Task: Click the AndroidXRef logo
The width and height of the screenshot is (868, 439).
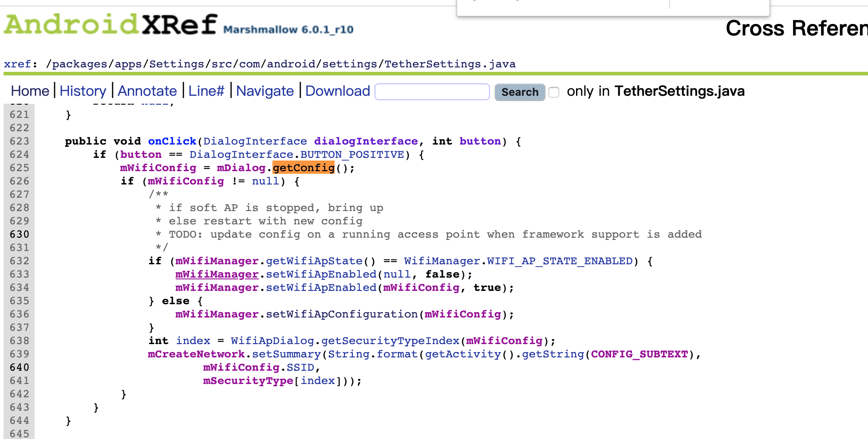Action: coord(110,25)
